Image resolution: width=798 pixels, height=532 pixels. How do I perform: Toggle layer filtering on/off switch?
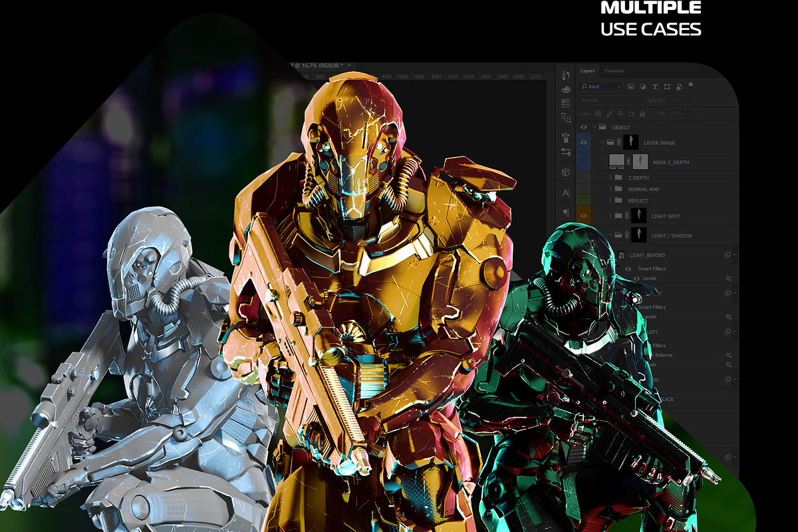click(691, 85)
